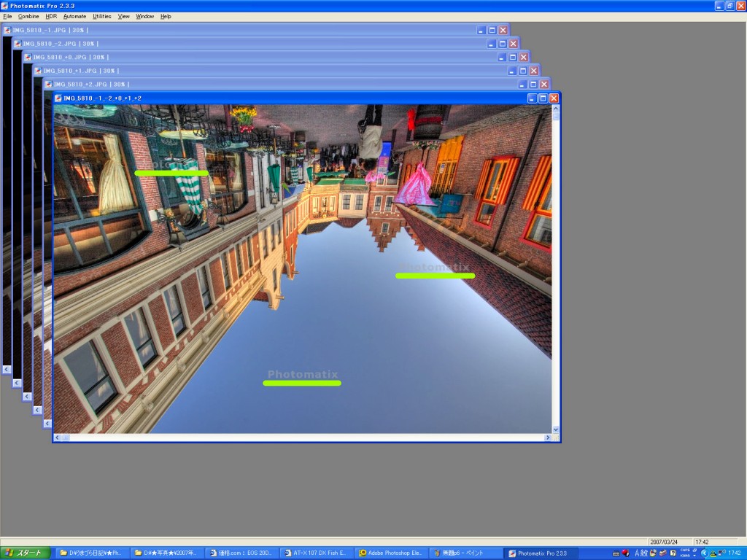The image size is (747, 560).
Task: Open the Help menu
Action: point(166,16)
